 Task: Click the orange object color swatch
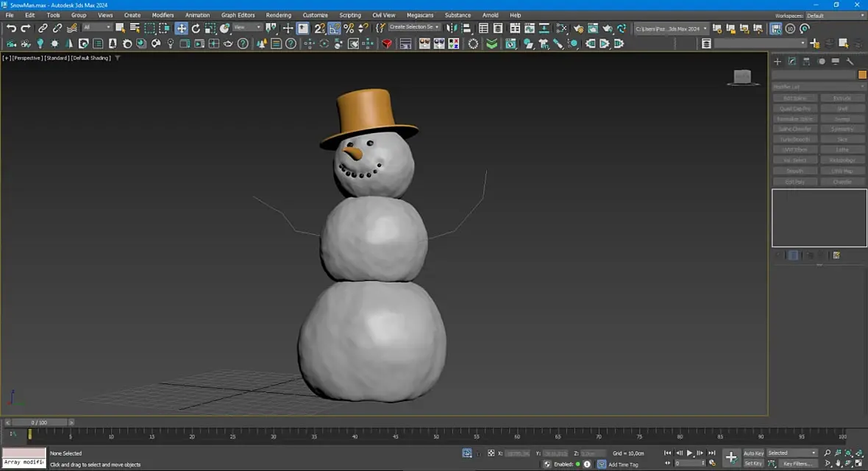862,74
